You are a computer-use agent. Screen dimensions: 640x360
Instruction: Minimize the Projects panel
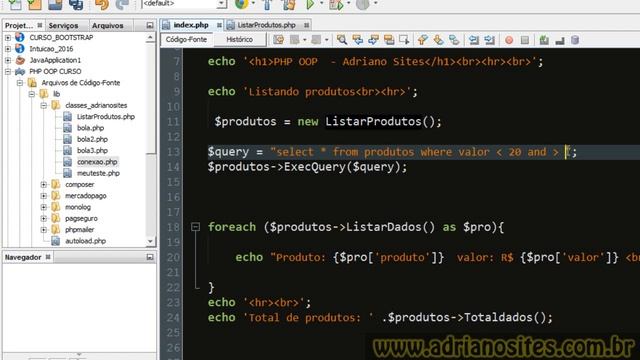click(x=150, y=25)
